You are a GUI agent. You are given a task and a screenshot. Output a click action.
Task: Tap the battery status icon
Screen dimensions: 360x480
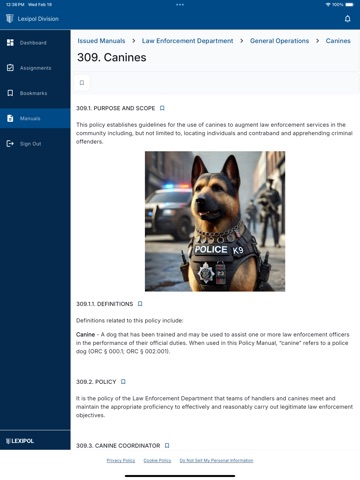point(349,5)
